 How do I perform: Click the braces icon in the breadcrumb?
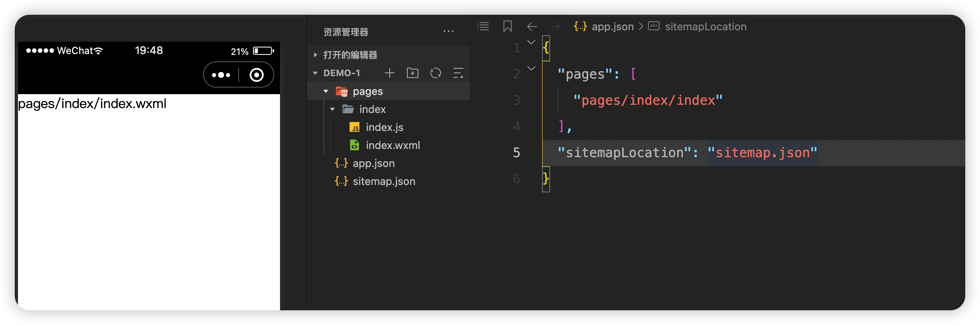click(580, 27)
